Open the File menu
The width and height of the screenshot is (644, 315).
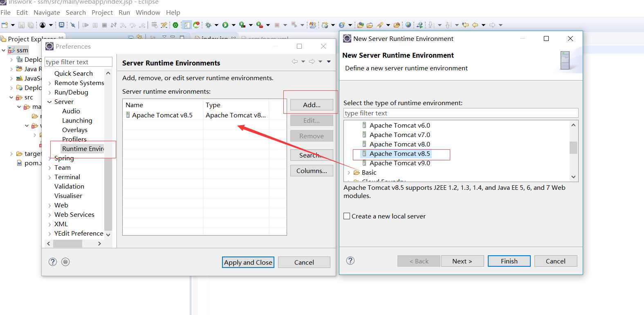pos(6,13)
